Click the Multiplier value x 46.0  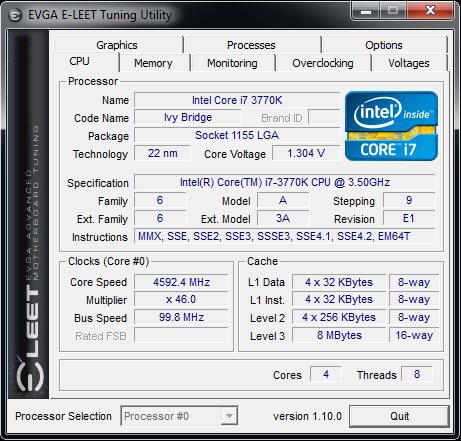click(x=181, y=299)
